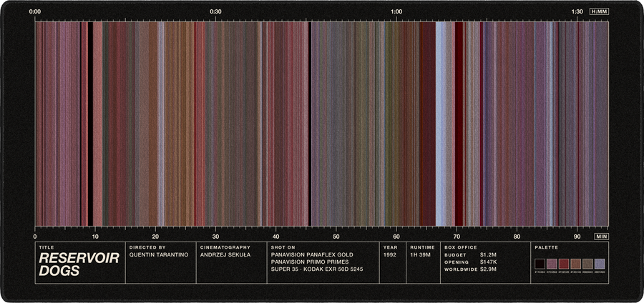Click the wide black band in the barcode

click(90, 124)
